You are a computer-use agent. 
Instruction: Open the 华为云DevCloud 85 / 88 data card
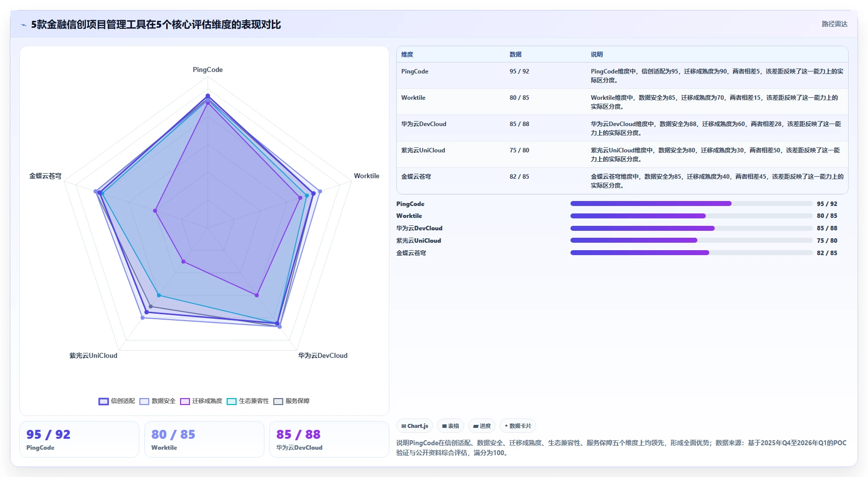pyautogui.click(x=329, y=439)
